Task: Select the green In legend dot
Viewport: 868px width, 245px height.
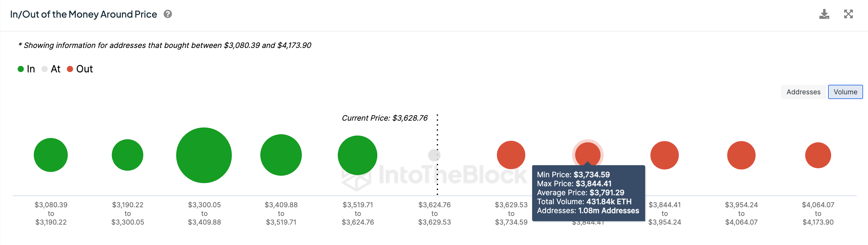Action: (20, 69)
